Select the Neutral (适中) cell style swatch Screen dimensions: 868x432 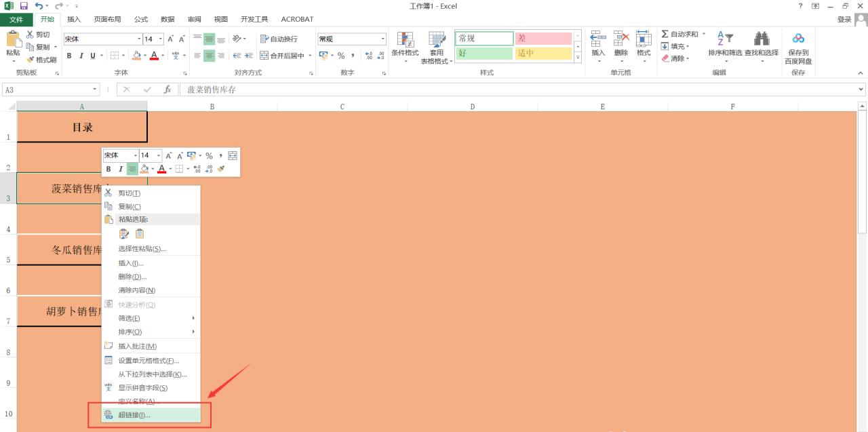point(543,54)
